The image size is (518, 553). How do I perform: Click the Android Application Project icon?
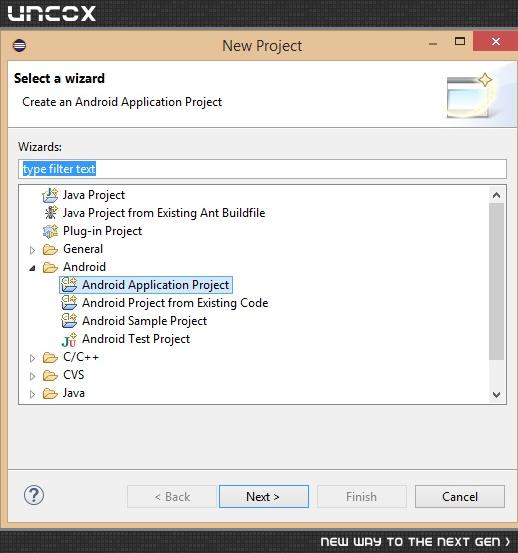tap(69, 285)
